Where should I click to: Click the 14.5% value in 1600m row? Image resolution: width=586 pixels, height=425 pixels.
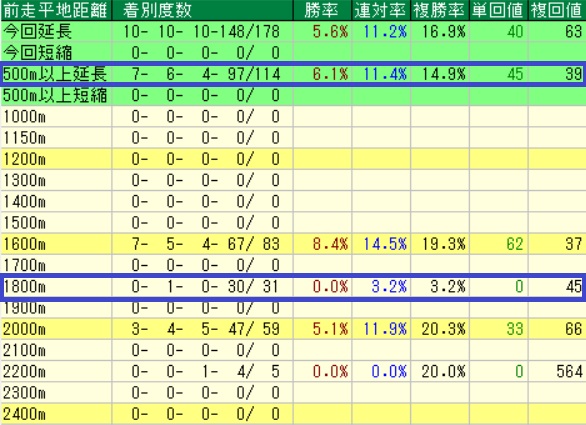385,244
